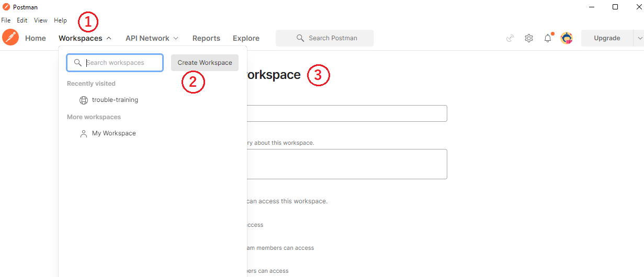
Task: Click the magnifier icon in Search workspaces
Action: click(x=78, y=63)
